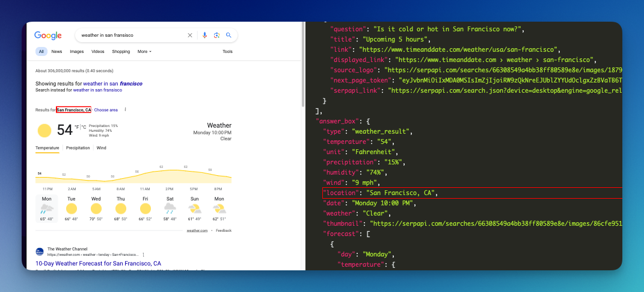The height and width of the screenshot is (292, 644).
Task: Click the Google logo
Action: point(48,36)
